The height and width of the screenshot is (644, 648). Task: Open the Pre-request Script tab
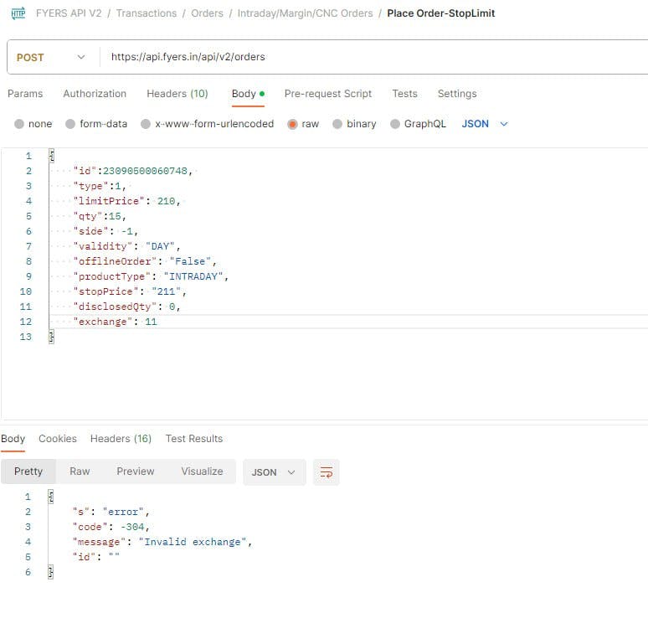[328, 94]
